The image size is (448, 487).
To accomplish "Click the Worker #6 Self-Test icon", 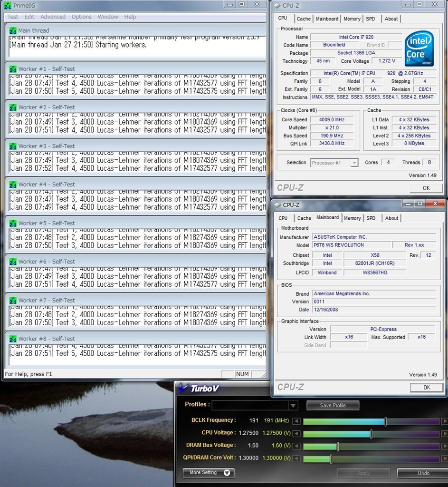I will tap(13, 262).
